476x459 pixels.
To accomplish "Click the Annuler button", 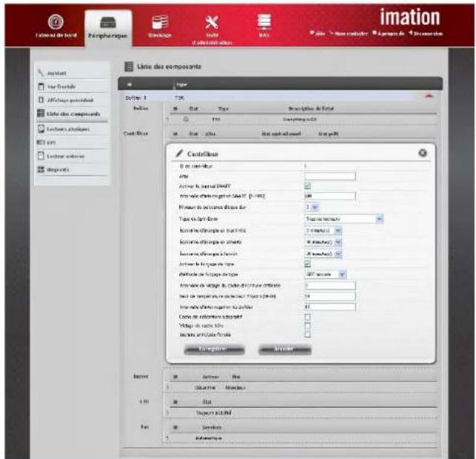I will click(284, 349).
